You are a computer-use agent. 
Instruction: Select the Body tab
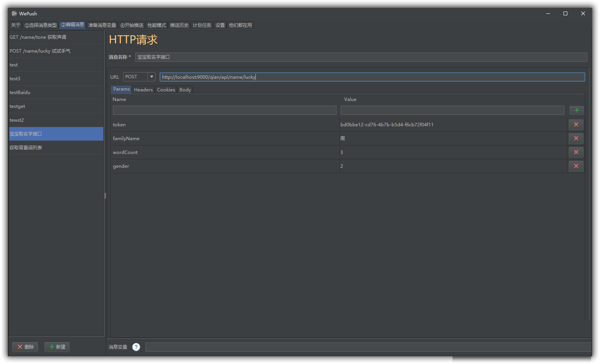point(185,90)
